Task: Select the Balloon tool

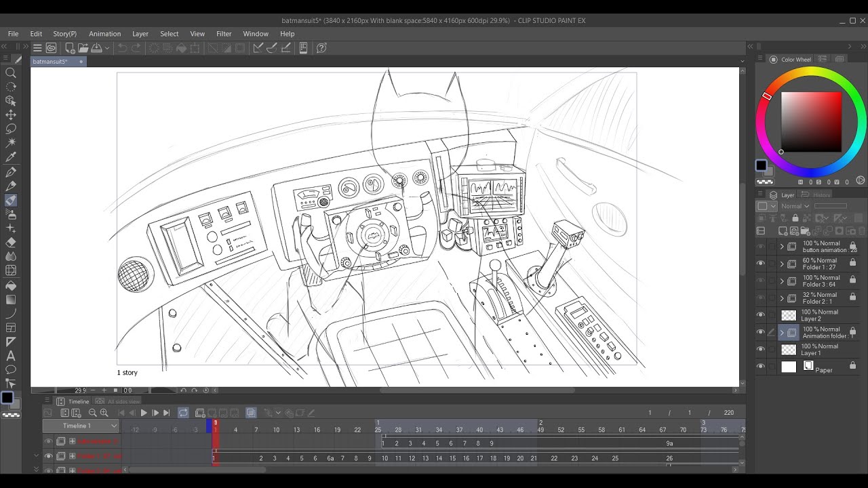Action: [11, 369]
